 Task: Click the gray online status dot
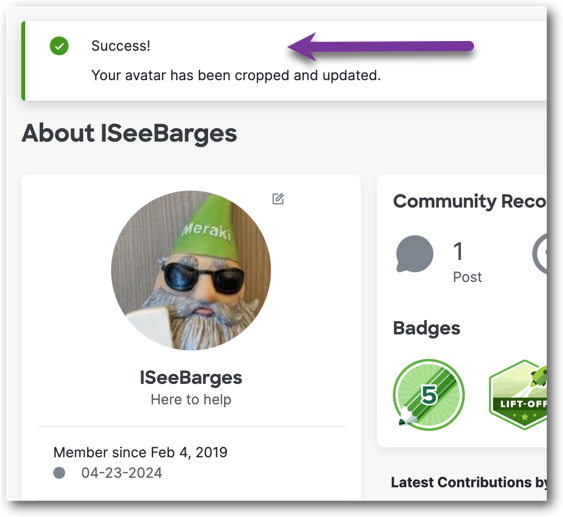pos(59,472)
